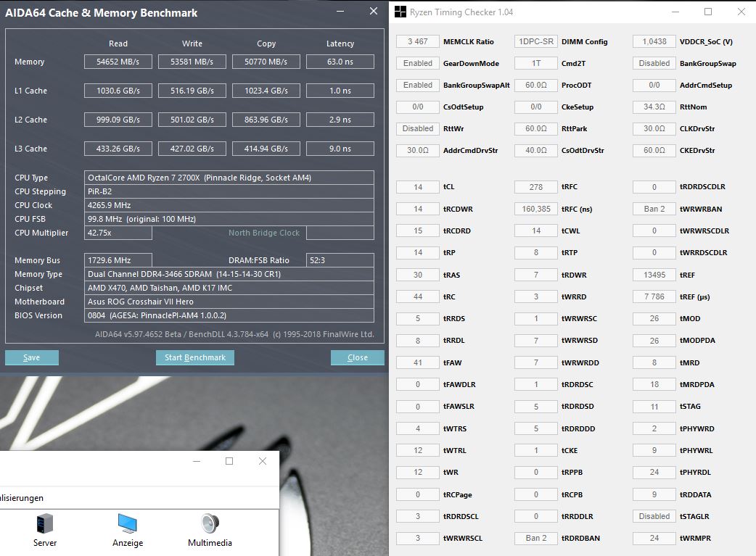Click the Memory Write value 53581 MB/s

coord(192,62)
